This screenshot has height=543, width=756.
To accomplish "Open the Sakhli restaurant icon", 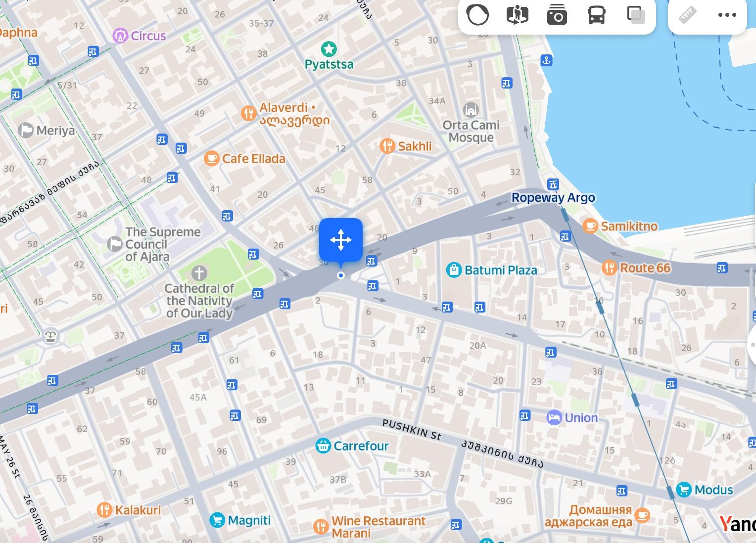I will click(387, 146).
